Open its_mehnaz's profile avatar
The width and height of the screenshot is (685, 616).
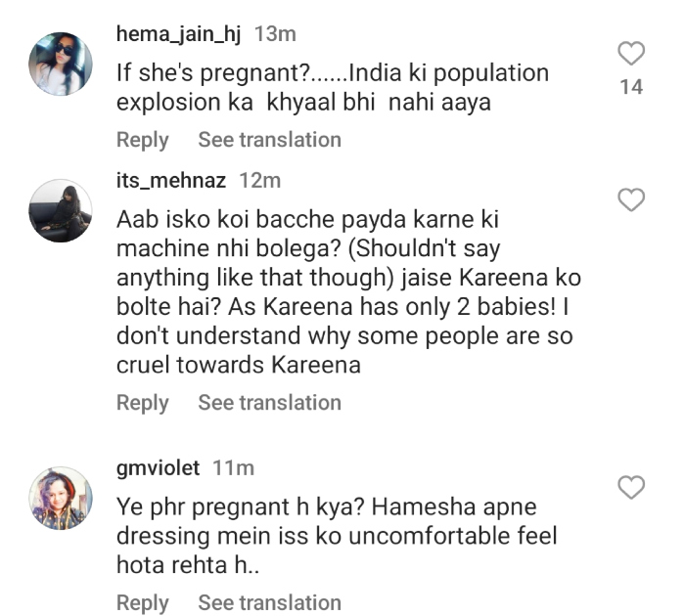pos(61,211)
